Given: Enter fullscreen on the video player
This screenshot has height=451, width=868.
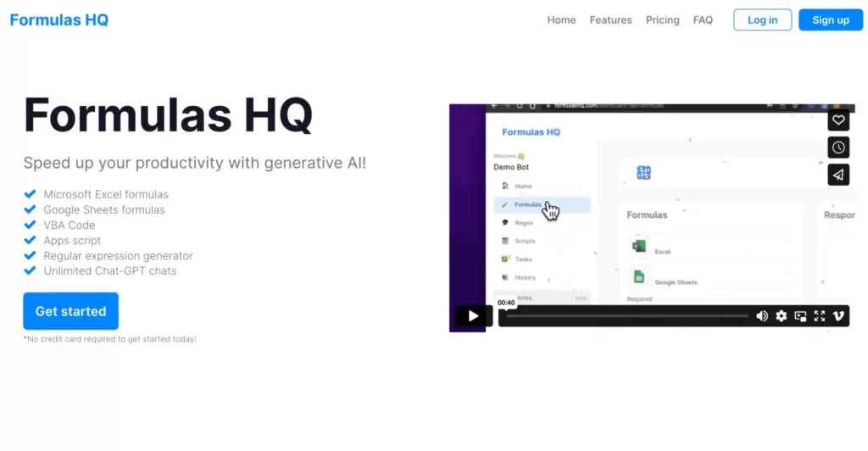Looking at the screenshot, I should 820,316.
